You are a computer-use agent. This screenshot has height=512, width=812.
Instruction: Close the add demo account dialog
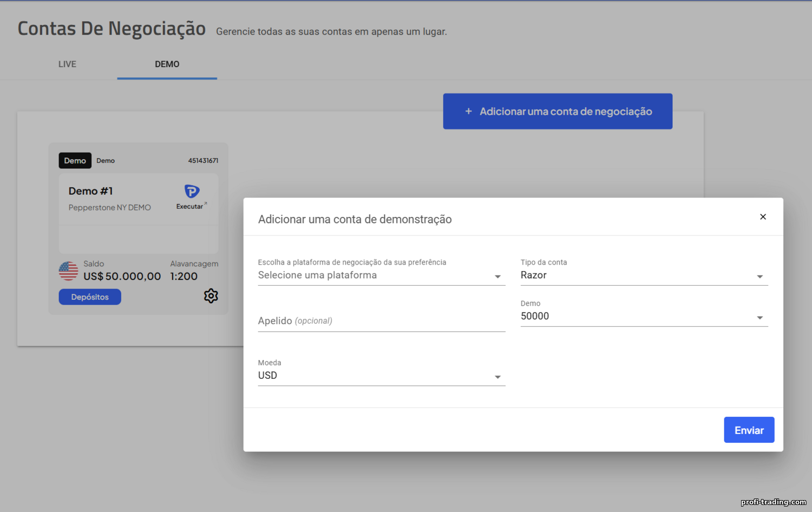[x=763, y=216]
